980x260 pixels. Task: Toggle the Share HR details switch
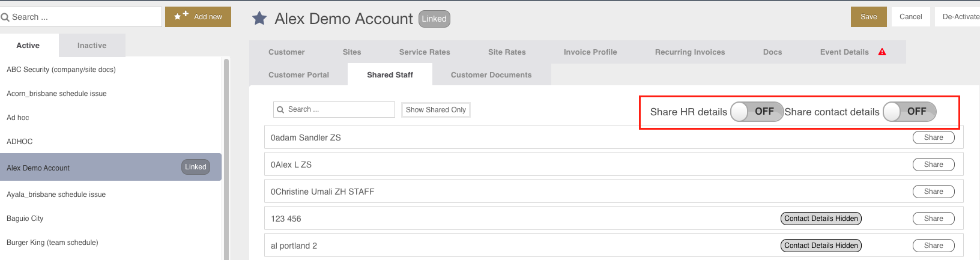[x=757, y=112]
